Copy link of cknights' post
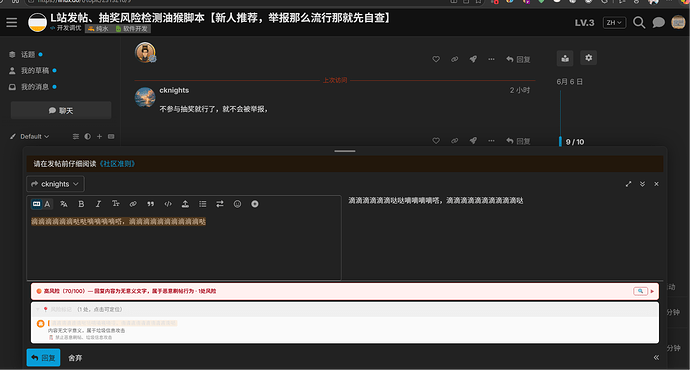The image size is (690, 370). click(x=454, y=141)
